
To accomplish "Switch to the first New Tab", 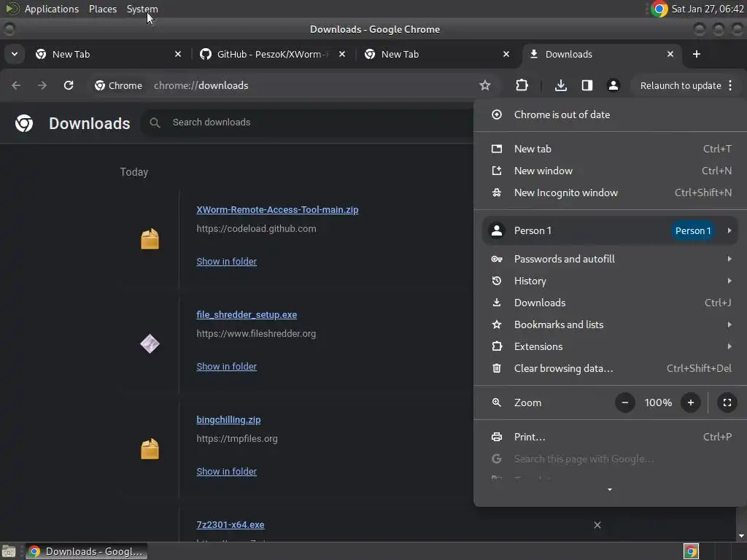I will coord(109,54).
